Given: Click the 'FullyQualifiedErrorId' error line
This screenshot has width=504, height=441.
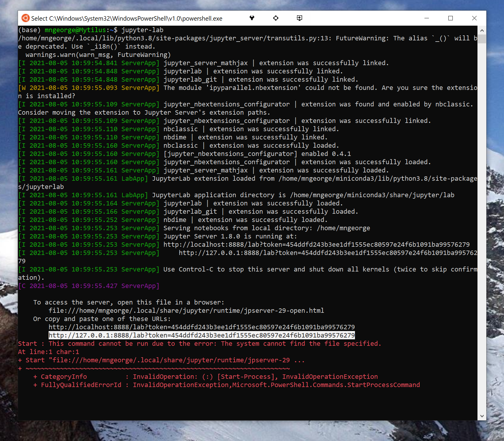Looking at the screenshot, I should tap(227, 385).
